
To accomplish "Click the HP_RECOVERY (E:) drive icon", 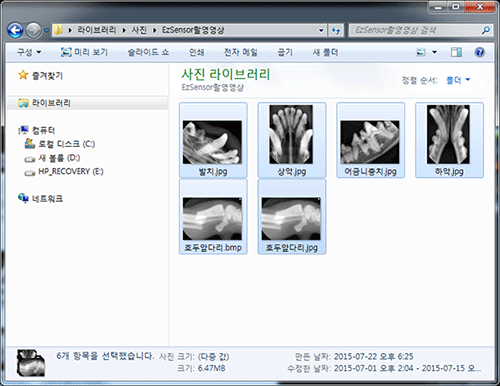I will point(30,173).
